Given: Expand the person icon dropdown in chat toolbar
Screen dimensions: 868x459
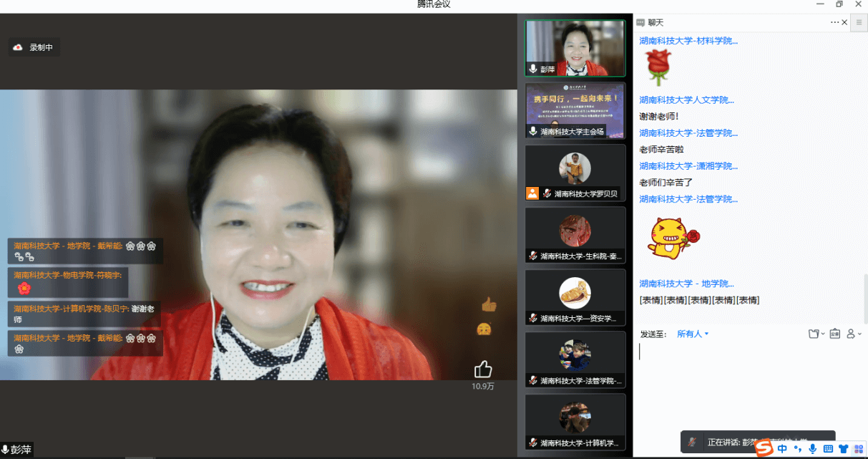Looking at the screenshot, I should (x=854, y=334).
